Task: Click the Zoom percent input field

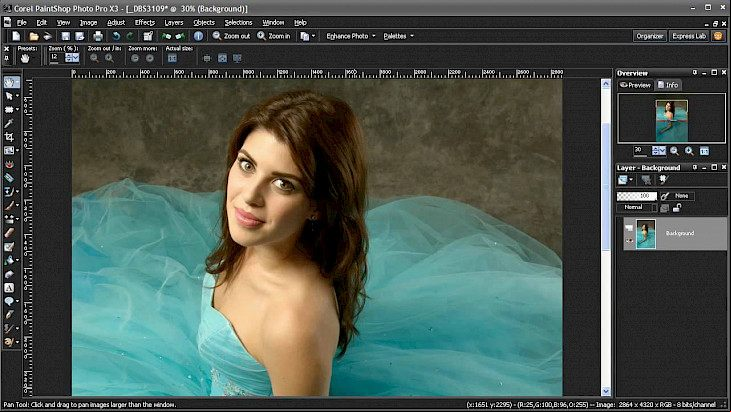Action: click(x=56, y=58)
